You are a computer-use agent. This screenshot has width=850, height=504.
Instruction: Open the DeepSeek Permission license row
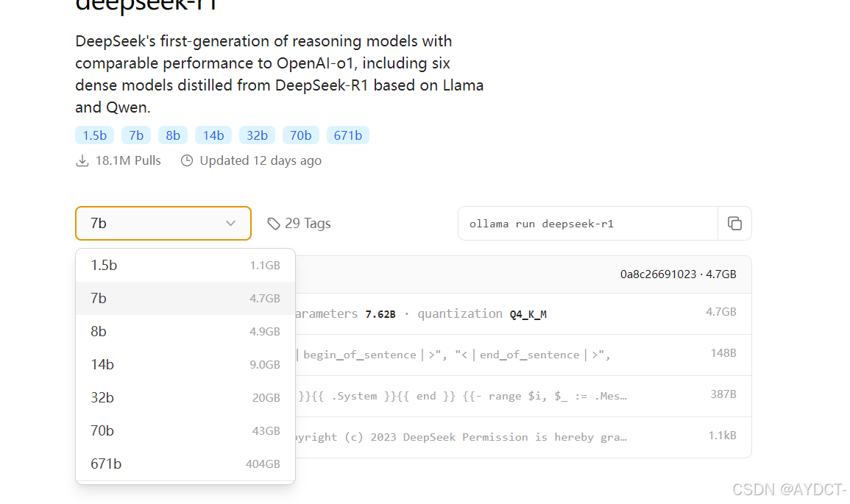(523, 437)
